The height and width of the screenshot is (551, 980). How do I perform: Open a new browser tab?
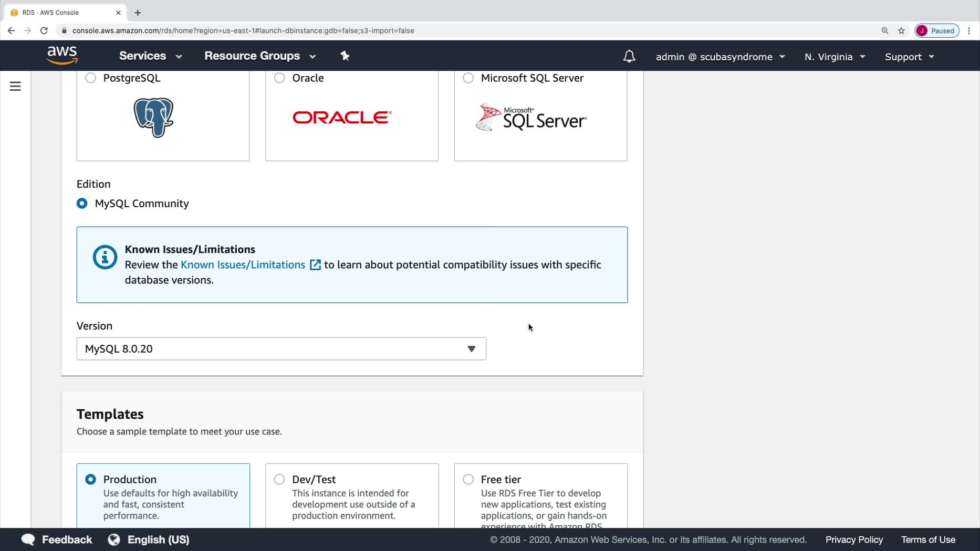coord(138,13)
